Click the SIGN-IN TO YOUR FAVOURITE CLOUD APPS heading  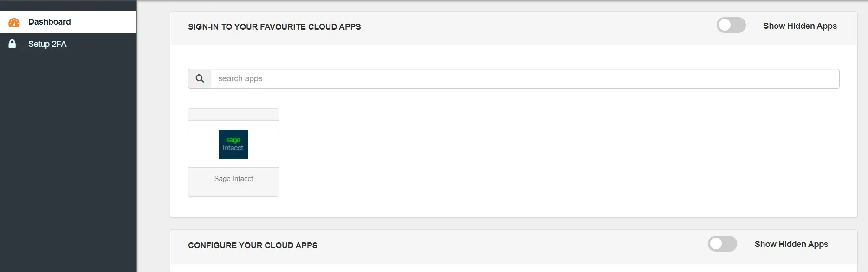click(x=274, y=27)
